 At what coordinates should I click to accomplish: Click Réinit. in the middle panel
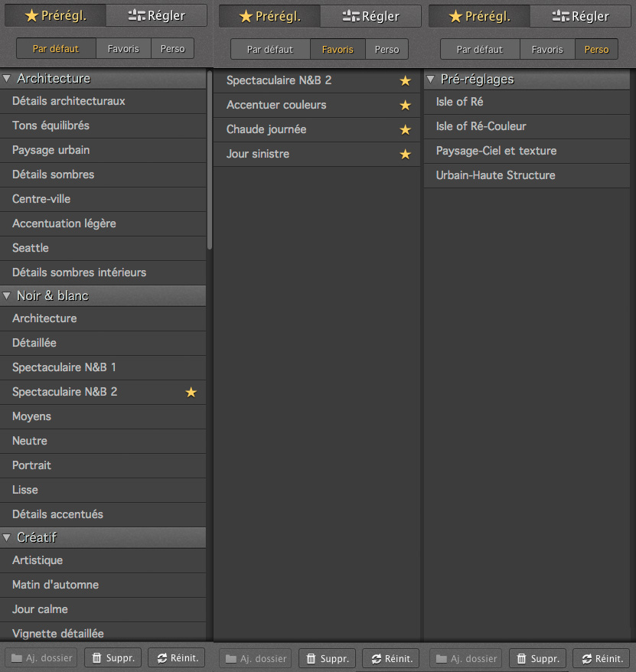click(391, 659)
